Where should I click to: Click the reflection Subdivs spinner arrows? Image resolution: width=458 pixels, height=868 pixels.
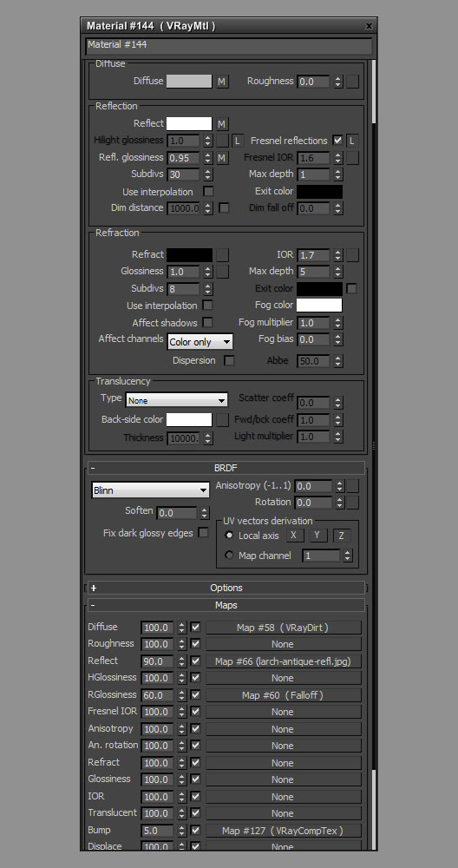click(207, 175)
